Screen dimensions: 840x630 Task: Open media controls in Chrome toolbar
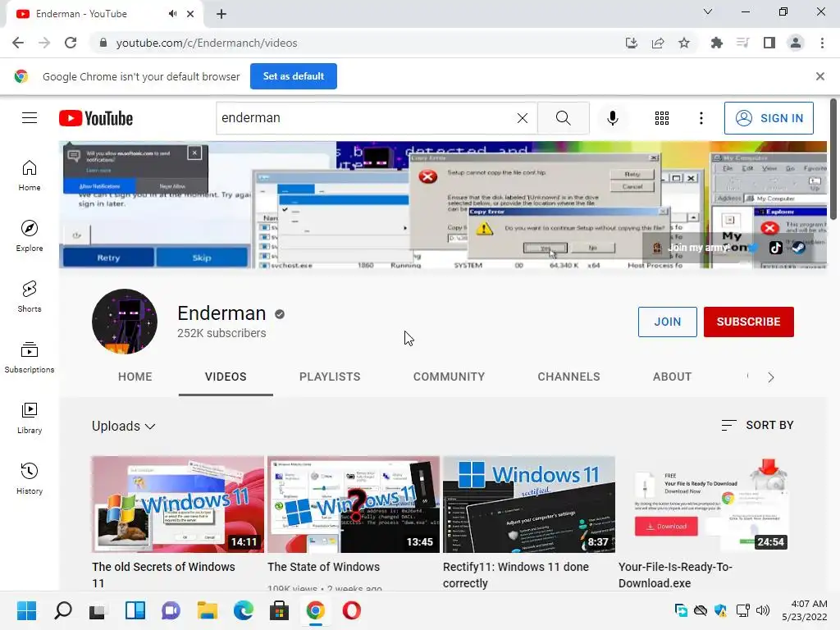pos(742,43)
